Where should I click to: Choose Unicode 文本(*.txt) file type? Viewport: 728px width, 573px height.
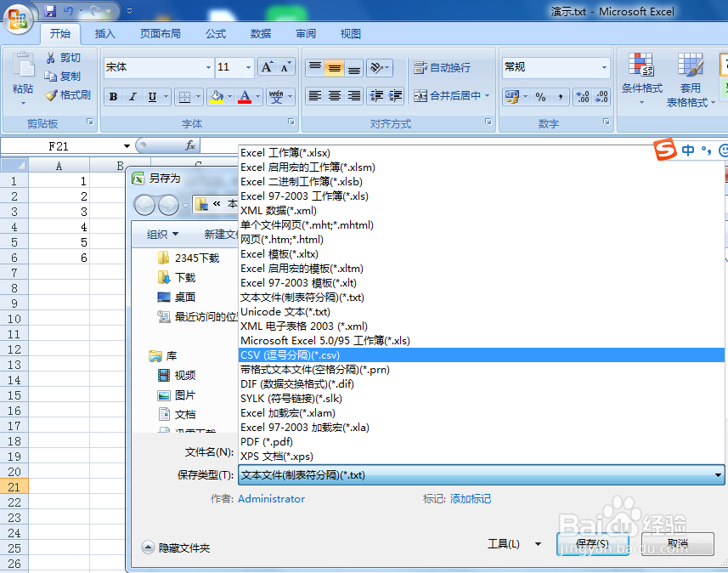coord(482,312)
